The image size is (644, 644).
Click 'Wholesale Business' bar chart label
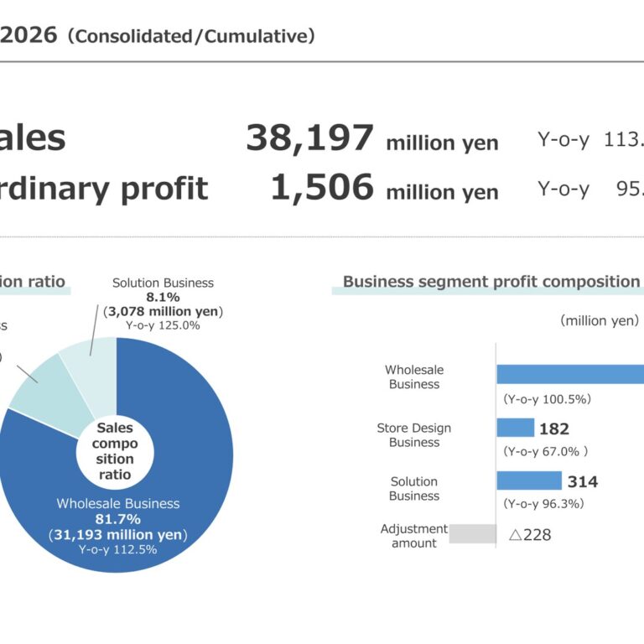414,377
